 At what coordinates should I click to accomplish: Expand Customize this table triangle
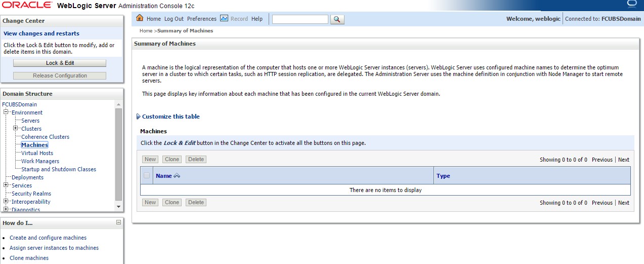139,117
